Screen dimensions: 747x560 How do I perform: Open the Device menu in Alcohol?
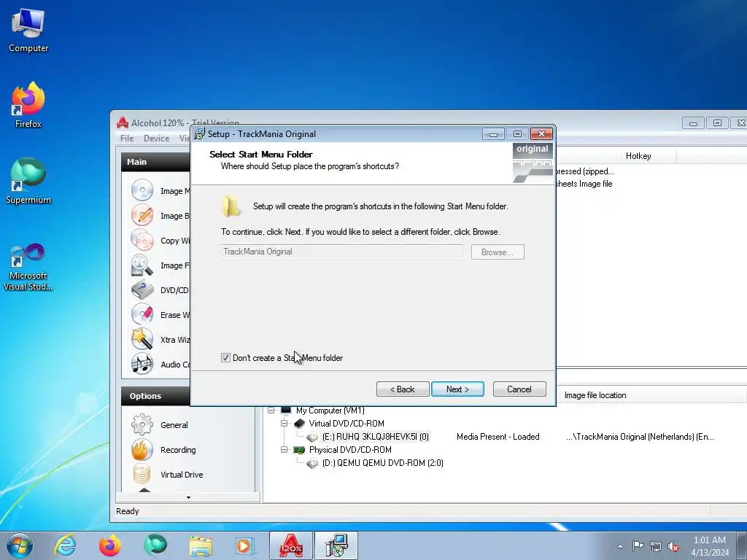[x=156, y=138]
